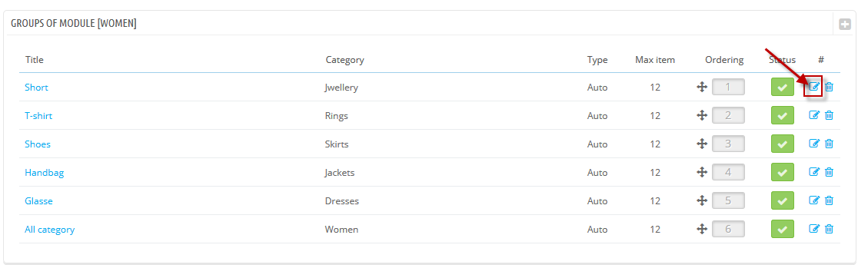Screen dimensions: 868x278
Task: Disable status for Shoes group
Action: (782, 144)
